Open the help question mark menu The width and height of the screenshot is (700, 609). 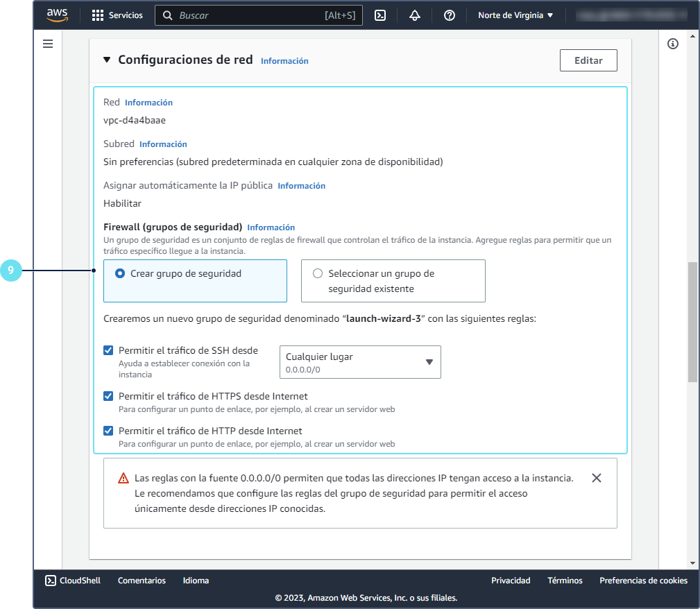[449, 15]
